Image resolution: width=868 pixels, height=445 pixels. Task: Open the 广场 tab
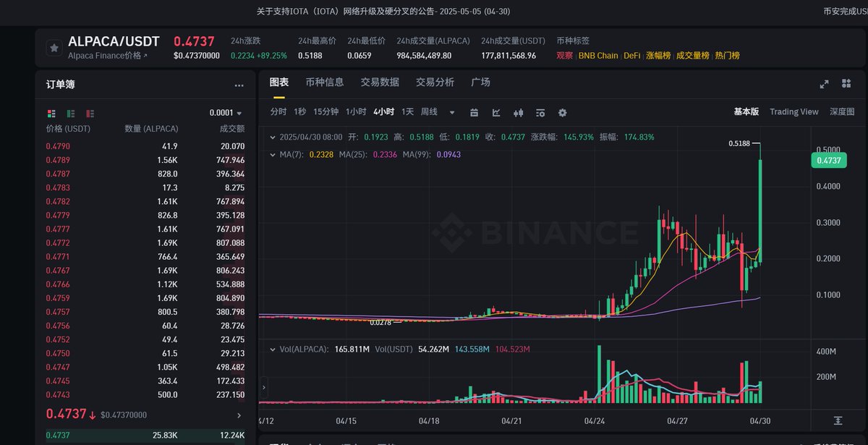point(480,82)
